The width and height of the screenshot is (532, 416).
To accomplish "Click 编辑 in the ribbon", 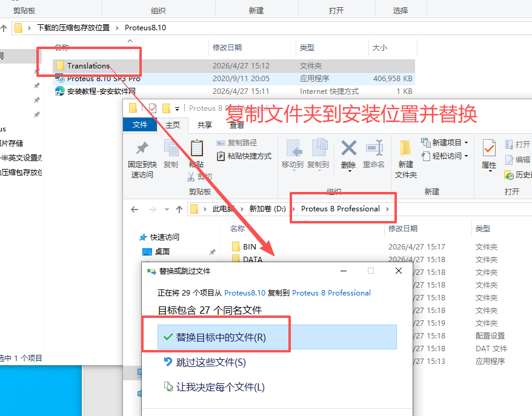I will 517,159.
